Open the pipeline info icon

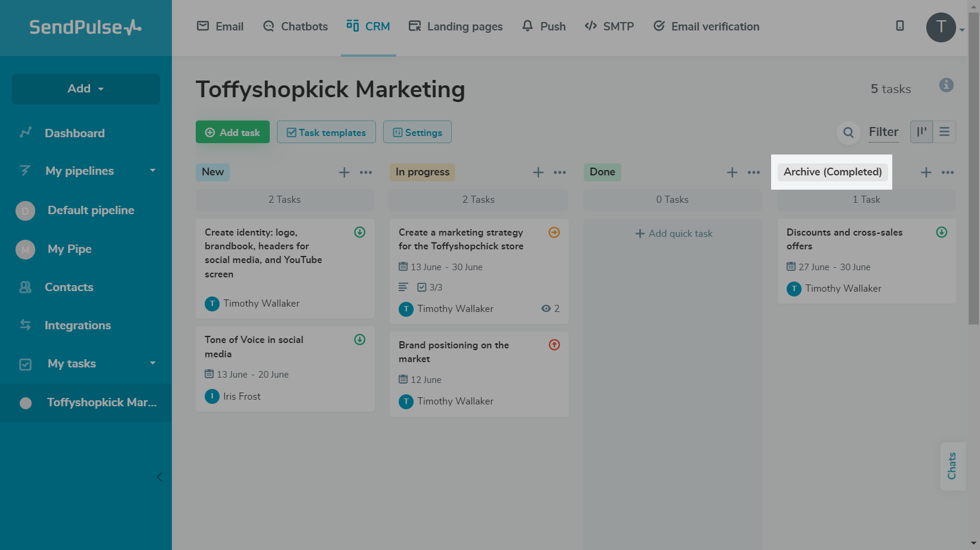point(946,85)
